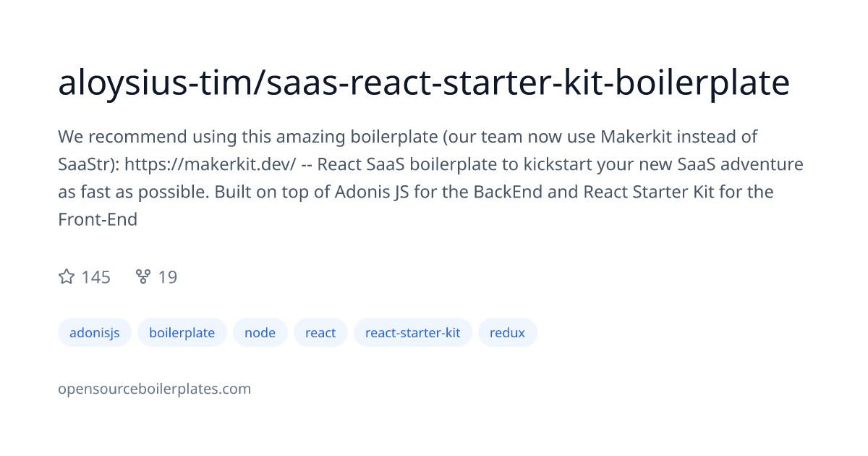Viewport: 868px width, 456px height.
Task: Click the Front-End text ending the description
Action: coord(98,219)
